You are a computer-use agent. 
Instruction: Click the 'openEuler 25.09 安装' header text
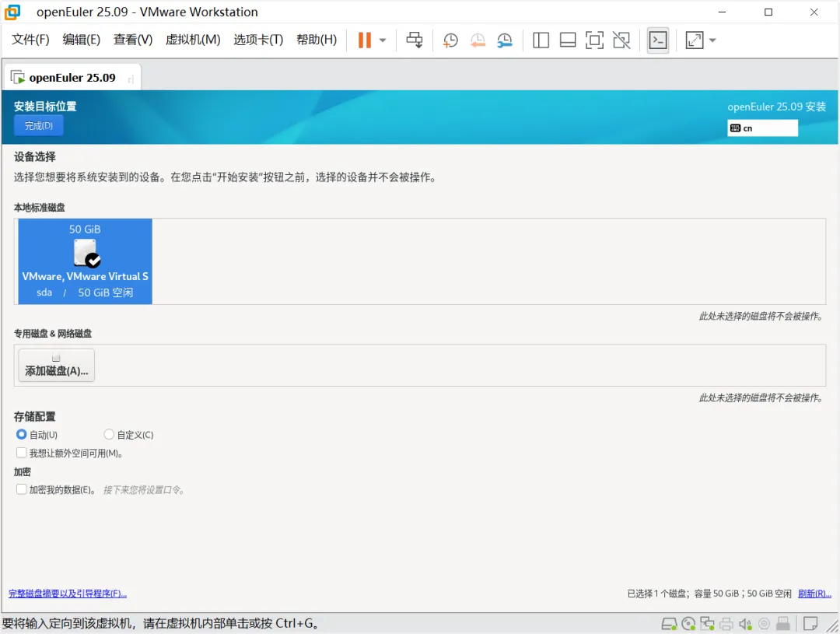tap(776, 107)
